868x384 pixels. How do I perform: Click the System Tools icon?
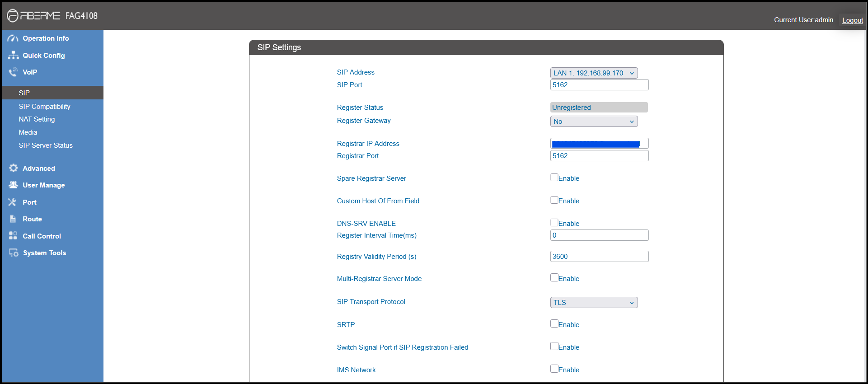click(14, 253)
